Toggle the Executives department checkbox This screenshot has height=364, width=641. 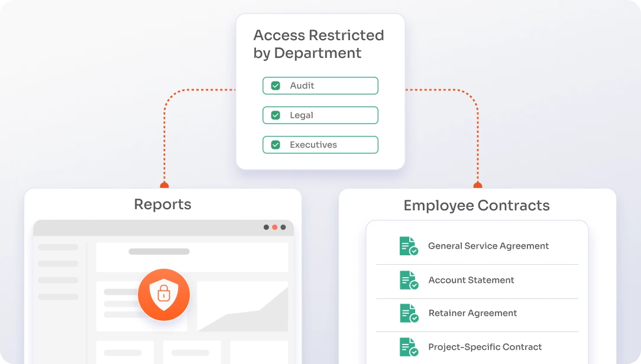coord(276,145)
